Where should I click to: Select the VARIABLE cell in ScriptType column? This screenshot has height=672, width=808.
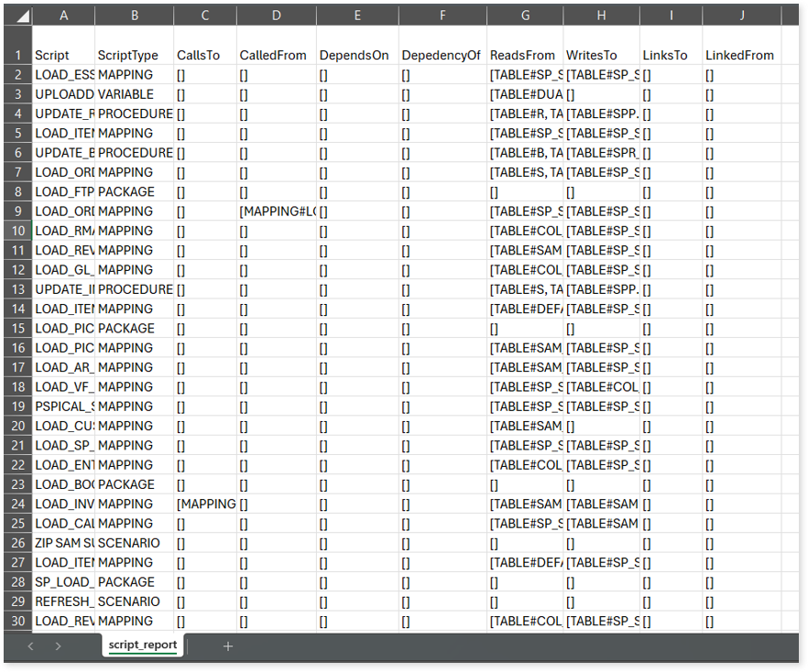(134, 94)
